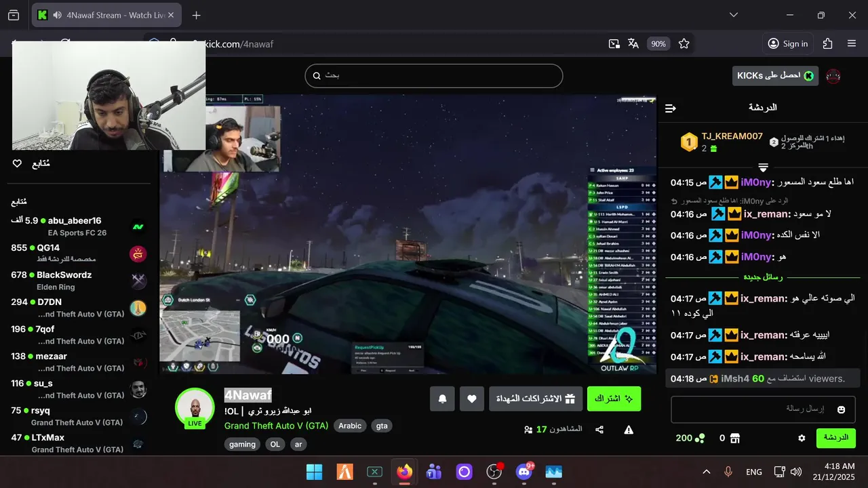The width and height of the screenshot is (868, 488).
Task: Select the ar tag
Action: click(x=298, y=445)
